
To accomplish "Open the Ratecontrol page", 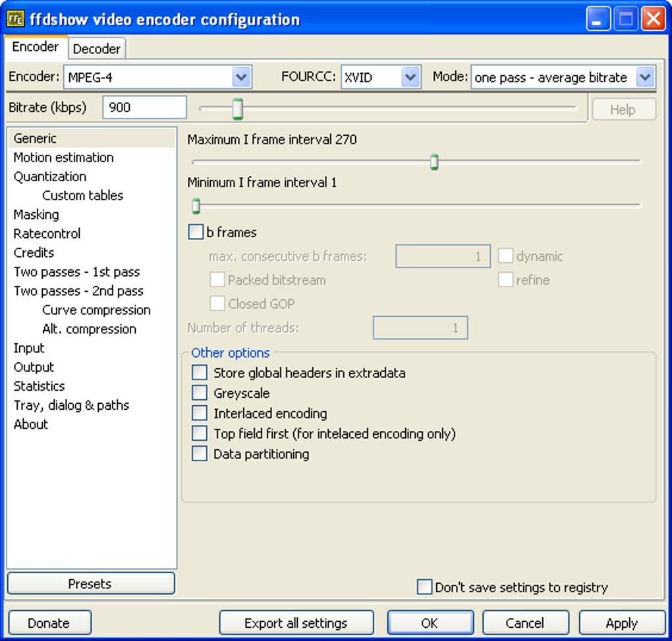I will click(47, 233).
